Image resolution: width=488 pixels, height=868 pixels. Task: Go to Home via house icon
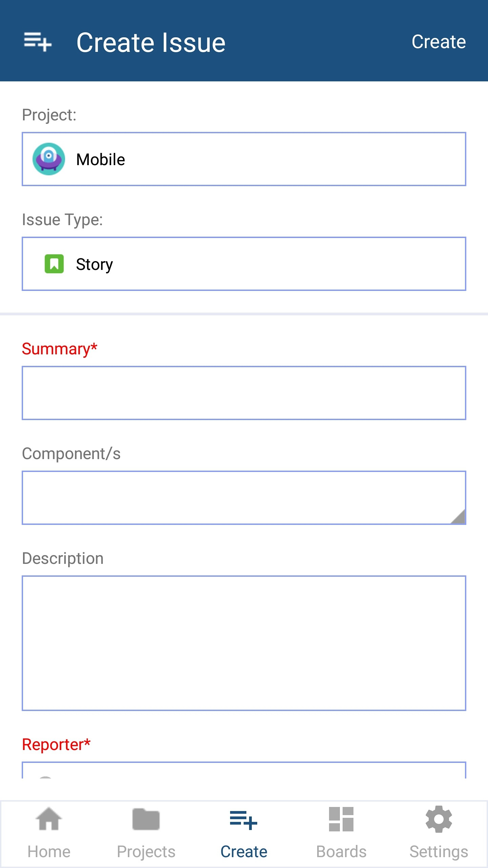click(49, 820)
